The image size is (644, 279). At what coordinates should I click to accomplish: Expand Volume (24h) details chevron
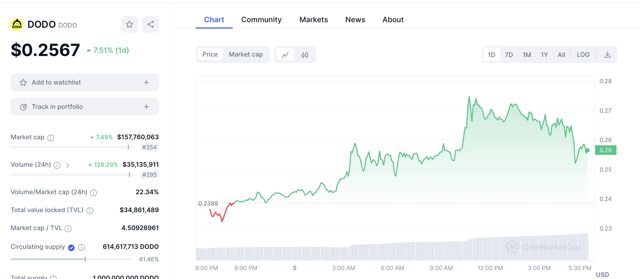pos(68,165)
